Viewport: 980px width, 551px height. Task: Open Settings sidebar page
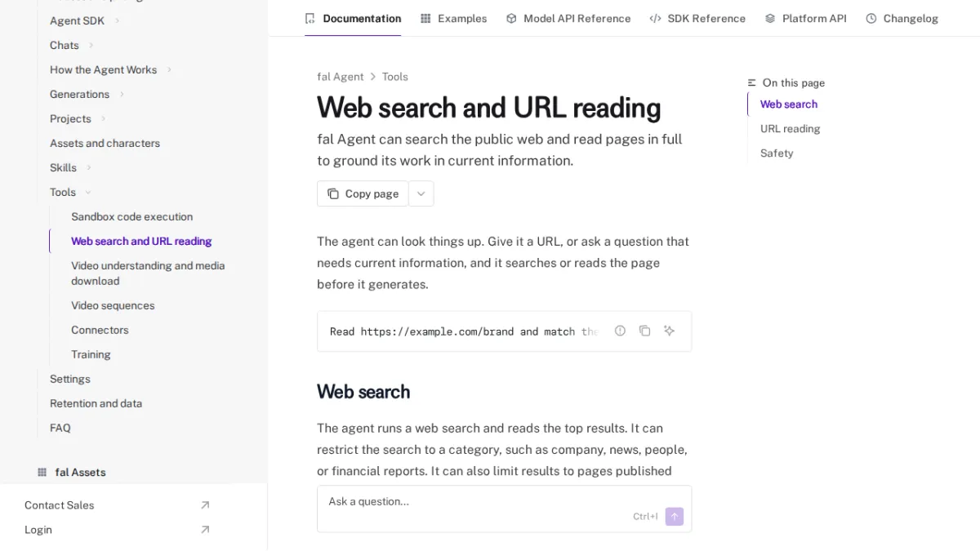(70, 379)
